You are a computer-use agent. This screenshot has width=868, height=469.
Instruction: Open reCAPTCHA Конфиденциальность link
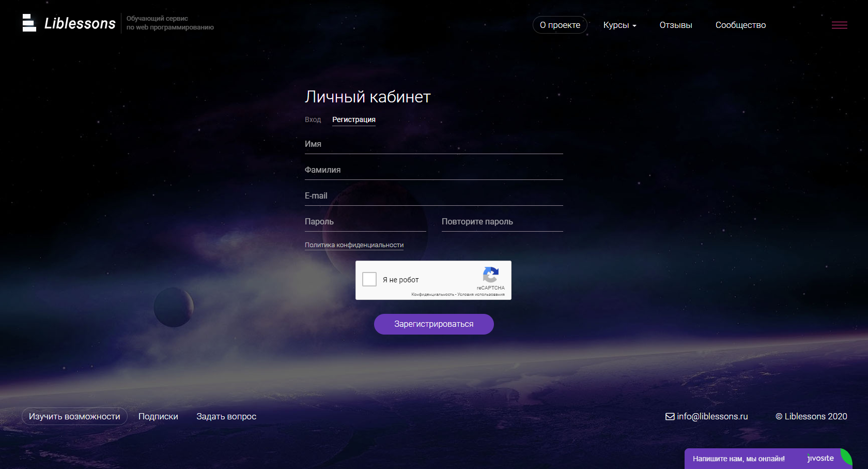[432, 295]
